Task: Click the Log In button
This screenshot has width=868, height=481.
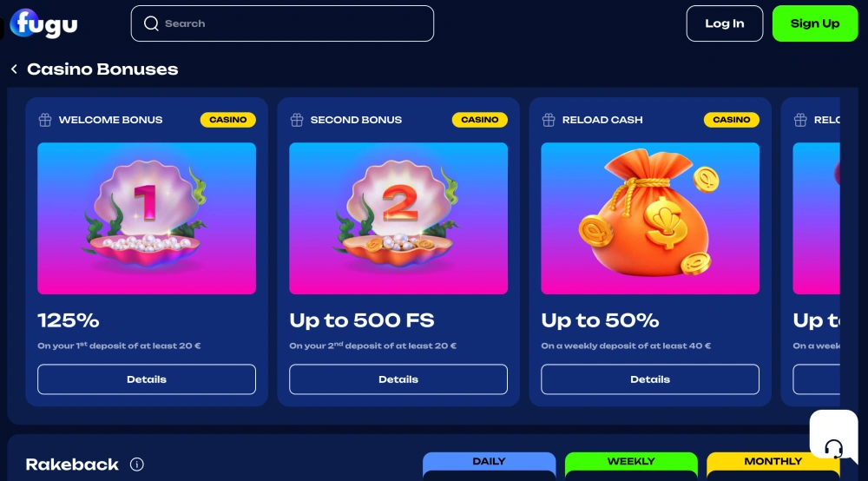Action: click(725, 23)
